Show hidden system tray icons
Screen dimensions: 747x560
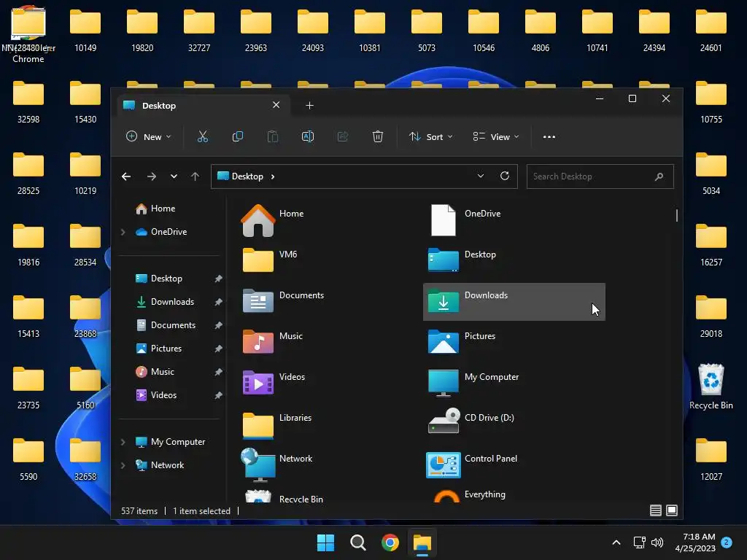[616, 542]
